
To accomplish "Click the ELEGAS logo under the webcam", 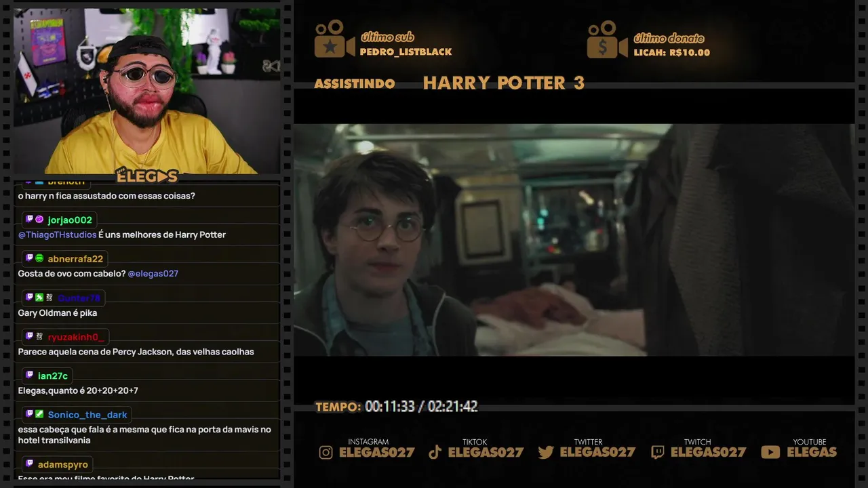I will click(147, 176).
